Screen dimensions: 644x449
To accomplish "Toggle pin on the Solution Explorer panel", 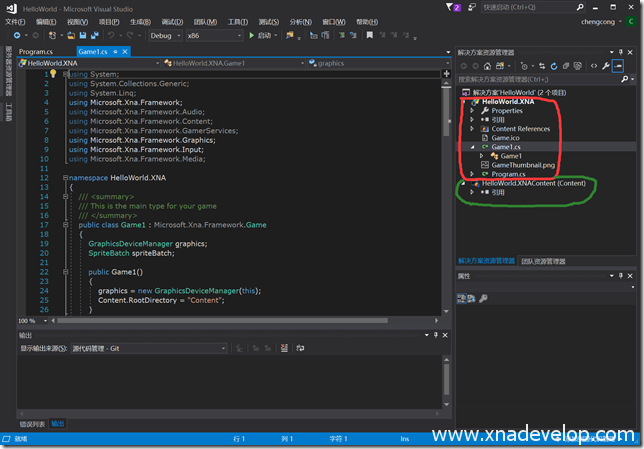I will (623, 51).
